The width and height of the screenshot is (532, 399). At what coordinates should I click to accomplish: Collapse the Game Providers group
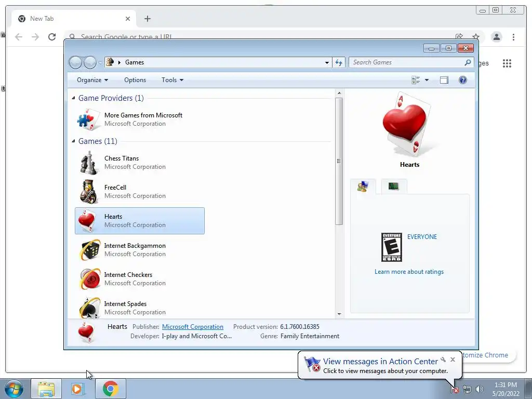point(74,98)
